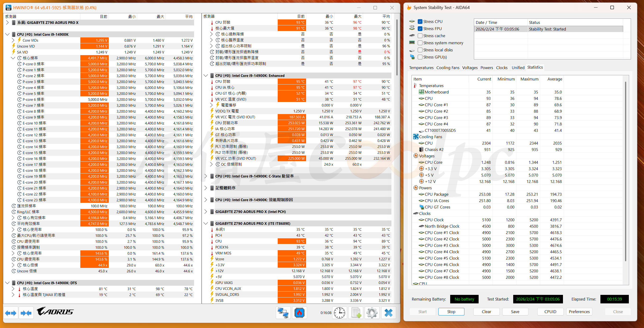Open the remote network monitoring icon
Viewport: 644px width, 328px height.
pos(283,313)
